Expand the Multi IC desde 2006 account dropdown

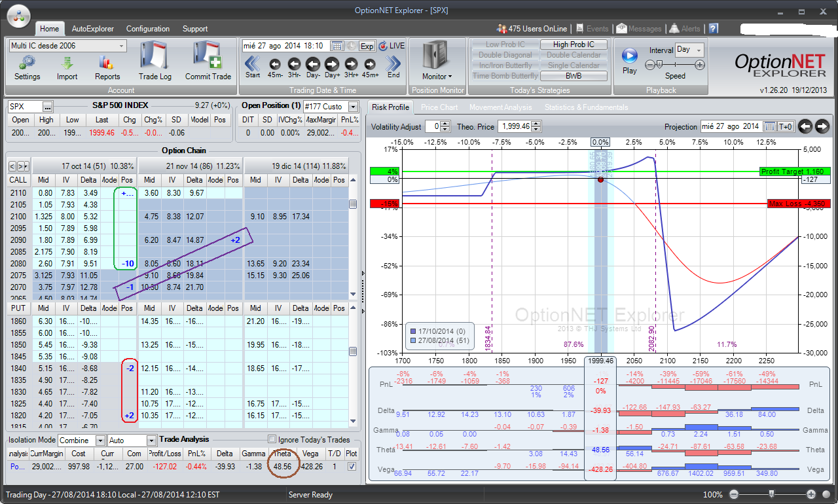pos(122,46)
